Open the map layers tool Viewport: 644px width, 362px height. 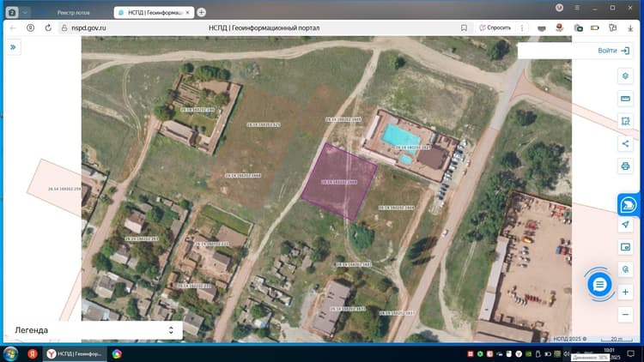625,76
